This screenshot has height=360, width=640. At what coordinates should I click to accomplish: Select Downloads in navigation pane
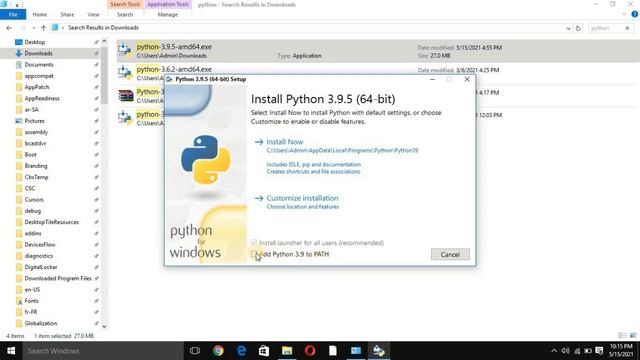tap(38, 53)
